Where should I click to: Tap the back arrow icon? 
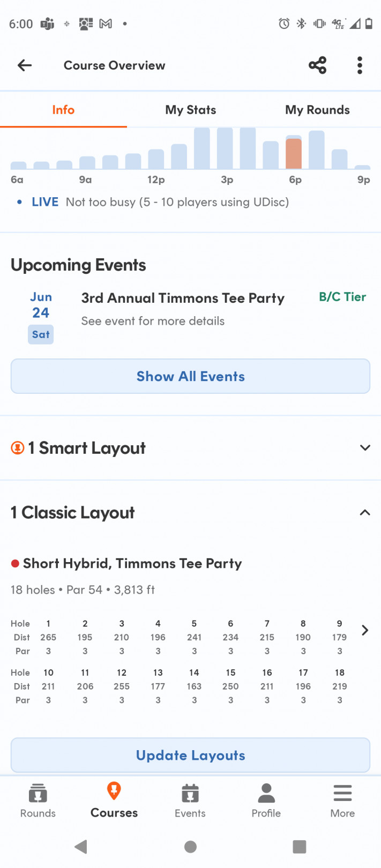pyautogui.click(x=25, y=65)
